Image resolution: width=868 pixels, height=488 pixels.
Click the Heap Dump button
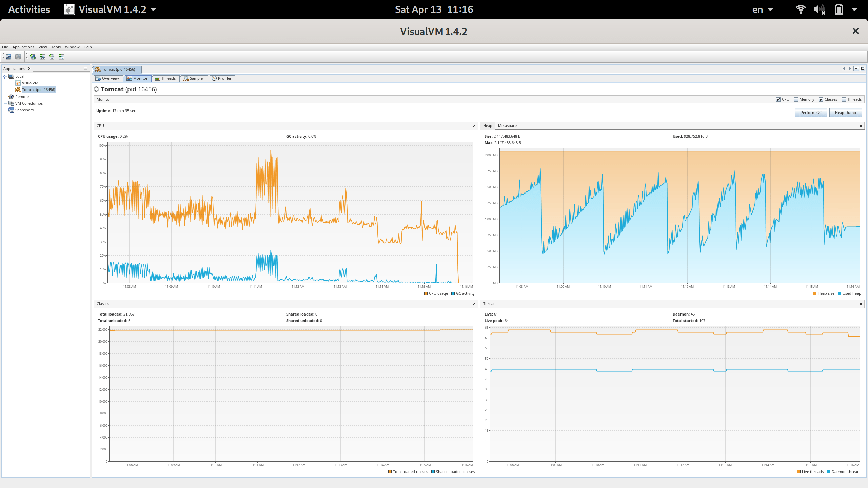pos(845,113)
